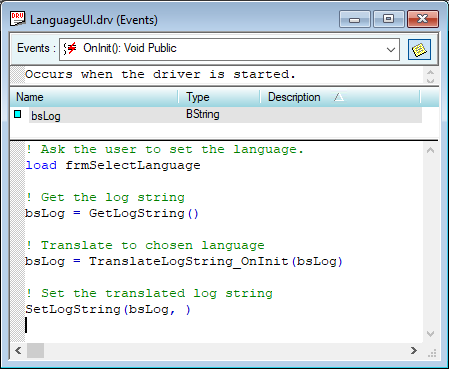Sort by the Name column header
Screen dimensions: 449x369
click(x=94, y=97)
